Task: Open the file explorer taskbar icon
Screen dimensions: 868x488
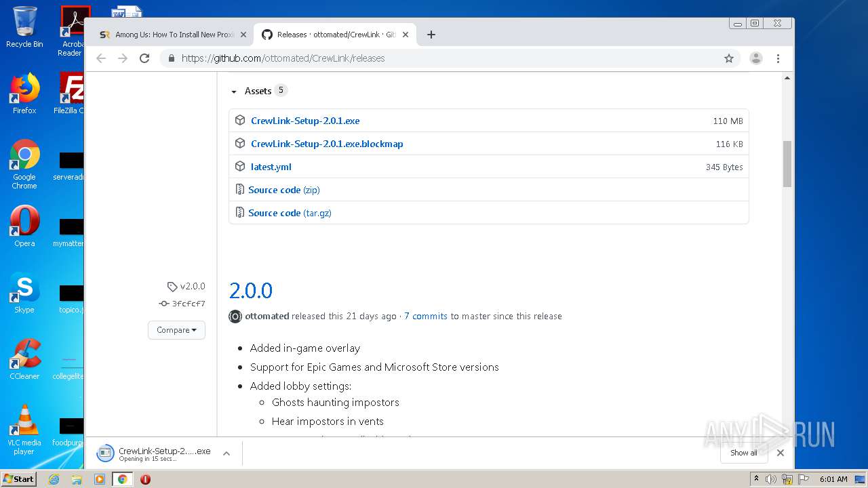Action: click(77, 479)
